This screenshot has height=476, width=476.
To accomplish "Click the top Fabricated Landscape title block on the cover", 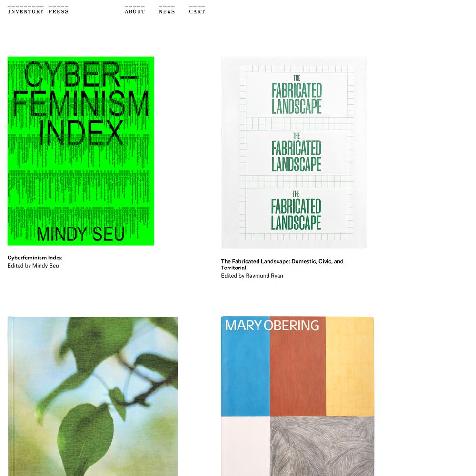I will click(297, 95).
